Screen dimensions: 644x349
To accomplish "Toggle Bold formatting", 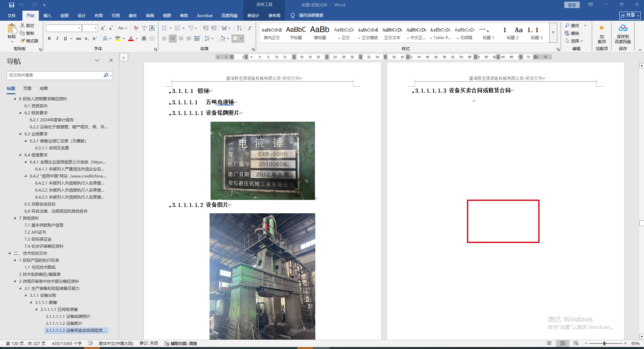I will point(49,39).
